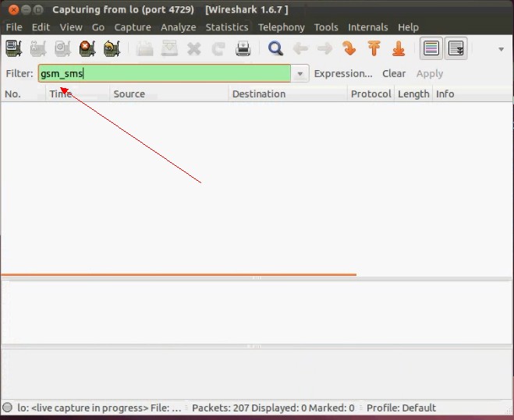The height and width of the screenshot is (420, 514).
Task: Click the Packets: 207 Displayed: 0 status text
Action: click(x=273, y=408)
